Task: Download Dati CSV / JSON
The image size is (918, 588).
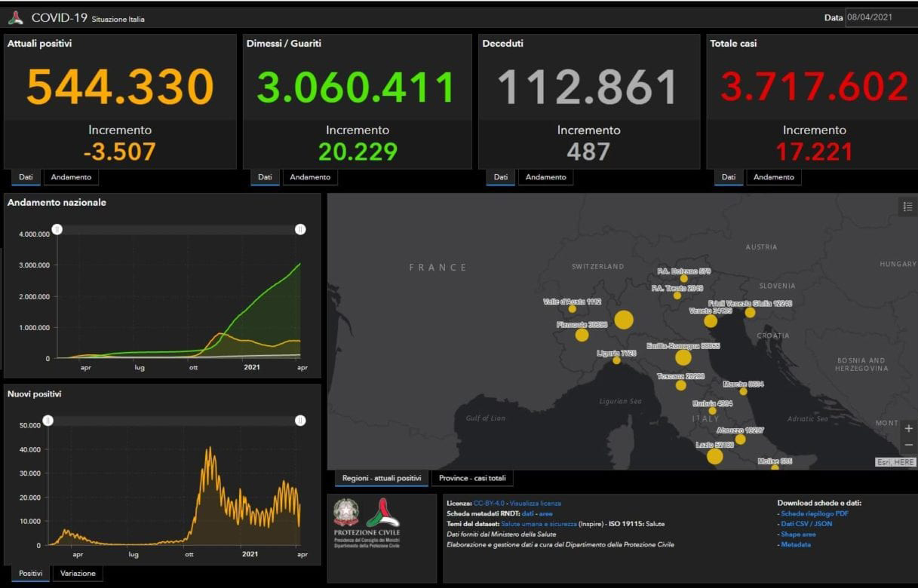Action: click(806, 524)
